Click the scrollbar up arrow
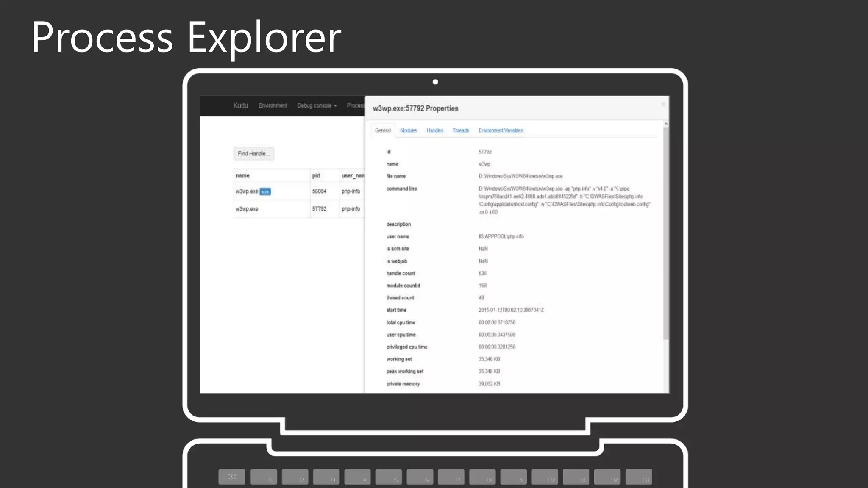 666,124
